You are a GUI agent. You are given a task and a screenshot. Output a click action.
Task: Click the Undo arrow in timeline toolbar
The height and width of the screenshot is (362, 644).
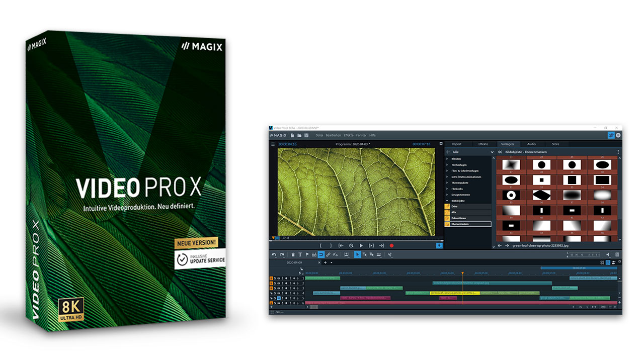tap(274, 255)
